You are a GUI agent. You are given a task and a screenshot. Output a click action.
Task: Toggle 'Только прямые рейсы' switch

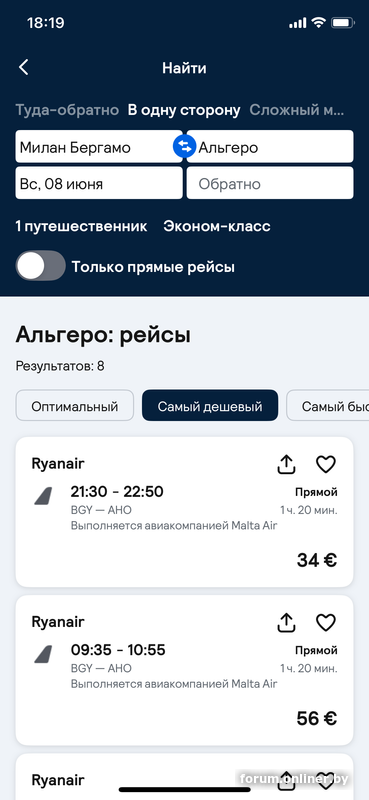[x=40, y=266]
